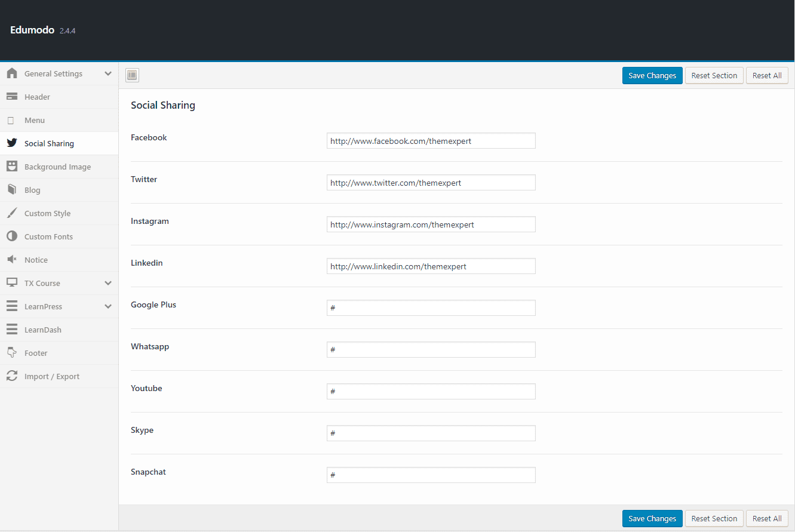795x532 pixels.
Task: Open Background Image via its image icon
Action: 12,167
